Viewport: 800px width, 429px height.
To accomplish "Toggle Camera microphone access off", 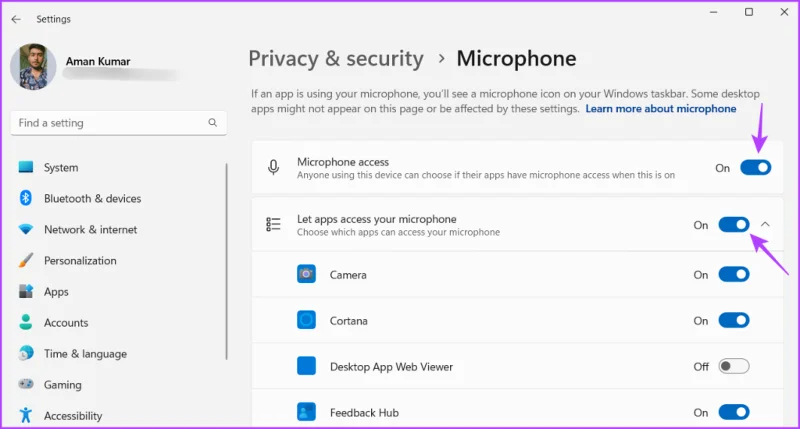I will tap(734, 274).
